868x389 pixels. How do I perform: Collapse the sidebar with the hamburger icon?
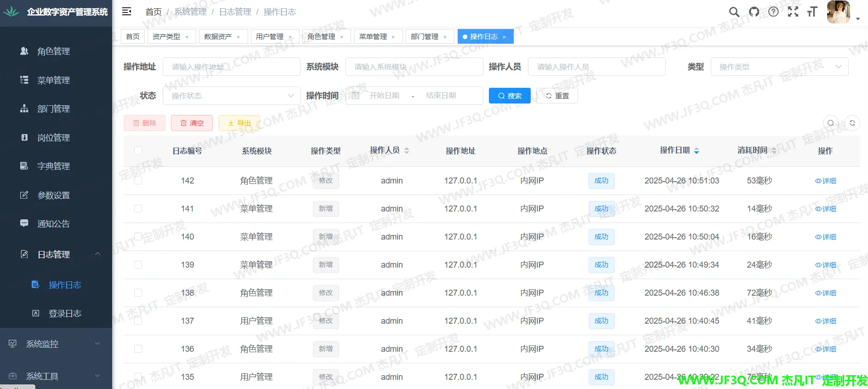[x=126, y=11]
